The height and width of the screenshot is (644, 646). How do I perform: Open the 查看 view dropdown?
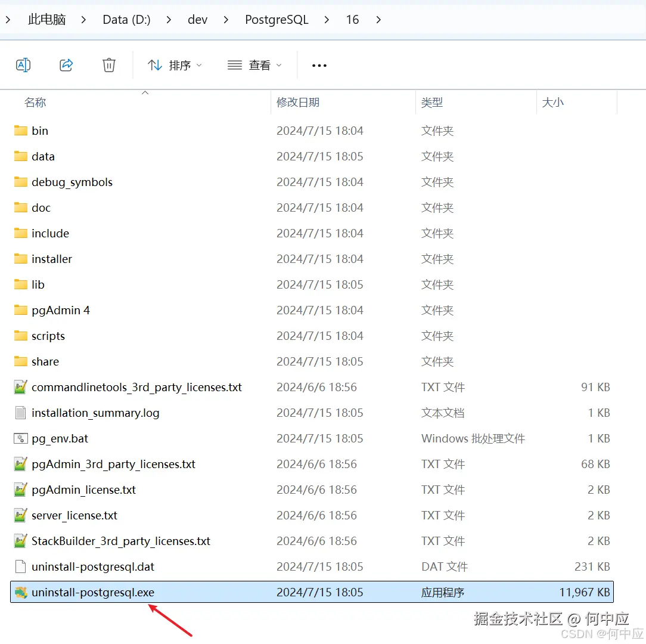click(254, 65)
